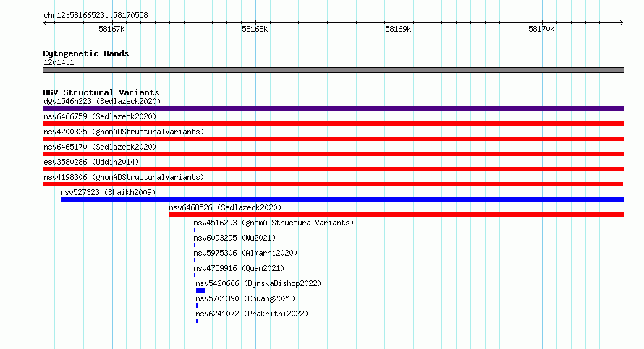The image size is (644, 349).
Task: Click the red nsv4198306 variant bar
Action: (333, 184)
